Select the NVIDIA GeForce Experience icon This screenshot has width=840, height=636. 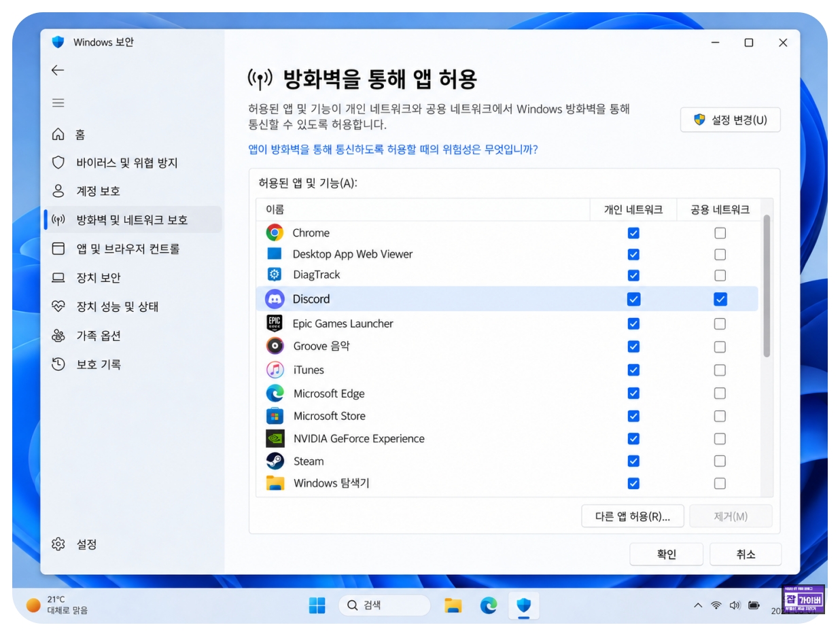[275, 438]
